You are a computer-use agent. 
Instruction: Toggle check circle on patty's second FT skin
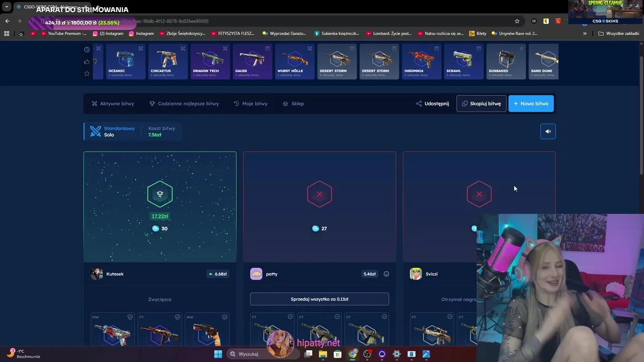pyautogui.click(x=337, y=317)
